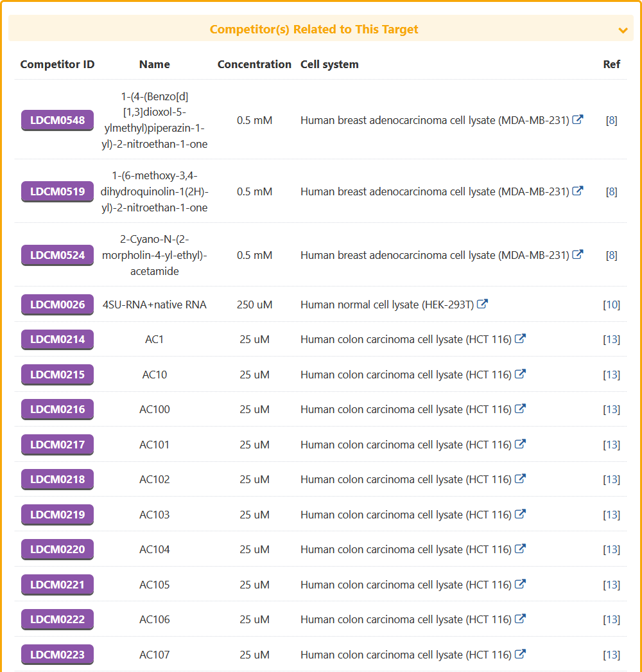The image size is (642, 672).
Task: Open competitor LDCM0026 button
Action: pyautogui.click(x=57, y=305)
